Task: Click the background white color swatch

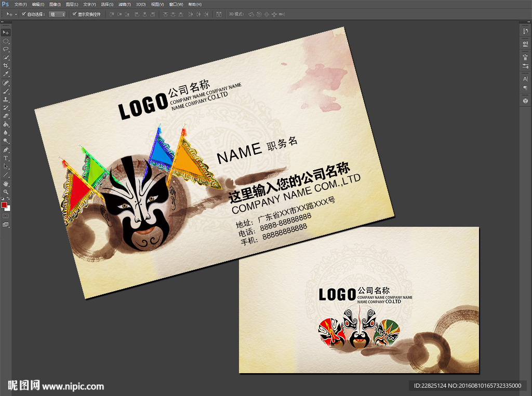Action: pos(8,209)
